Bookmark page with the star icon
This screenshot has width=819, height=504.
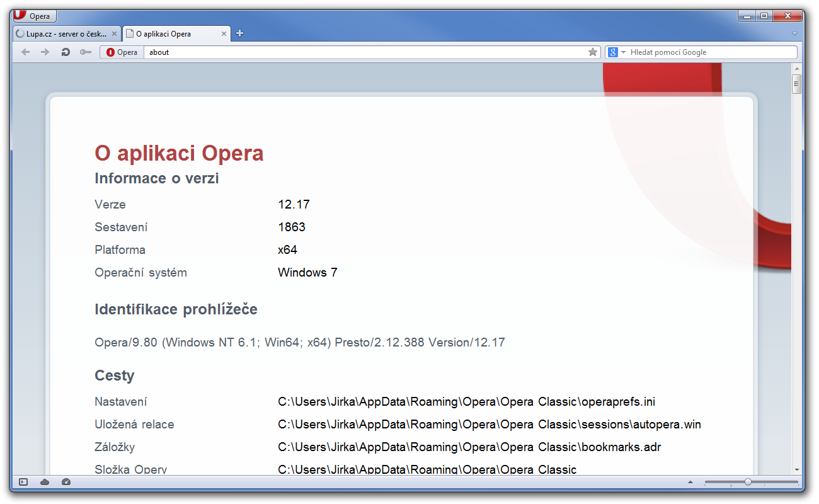pyautogui.click(x=592, y=52)
